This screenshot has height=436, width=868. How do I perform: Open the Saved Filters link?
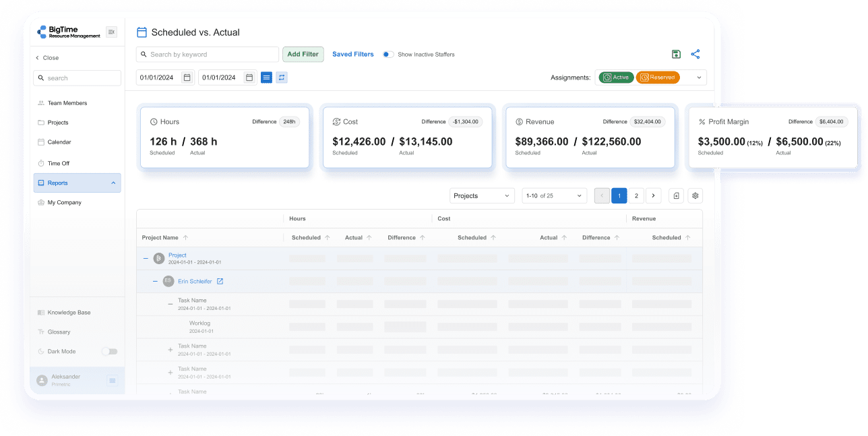(x=353, y=55)
